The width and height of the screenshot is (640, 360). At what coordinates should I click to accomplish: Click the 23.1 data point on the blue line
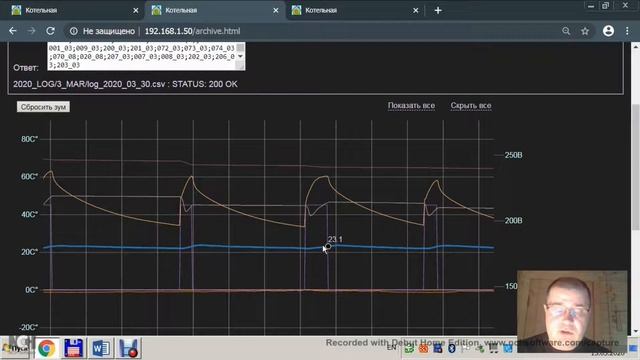328,246
